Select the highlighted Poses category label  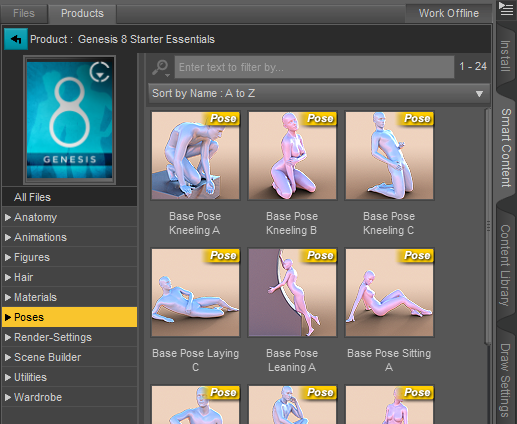coord(29,317)
